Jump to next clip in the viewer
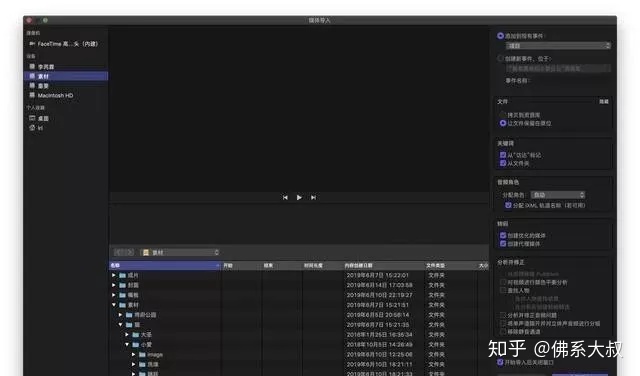640x376 pixels. (313, 198)
